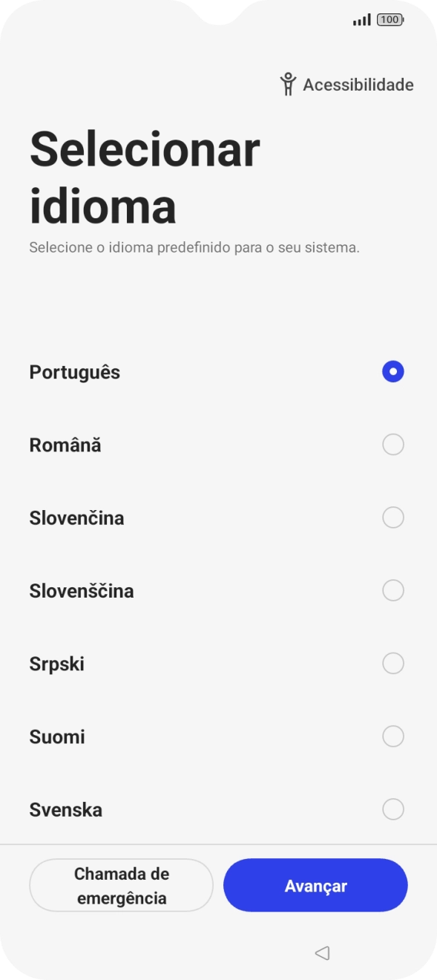Tap the Português language label

coord(74,372)
